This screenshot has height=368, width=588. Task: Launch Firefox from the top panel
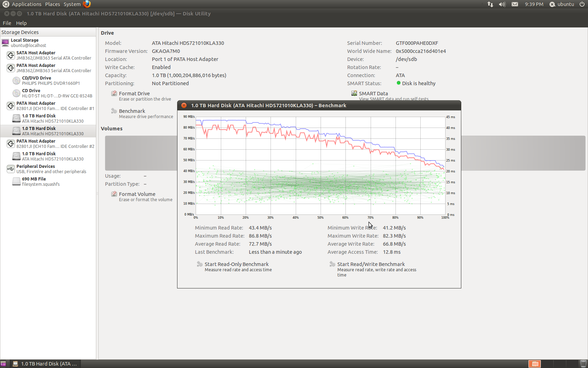tap(87, 4)
